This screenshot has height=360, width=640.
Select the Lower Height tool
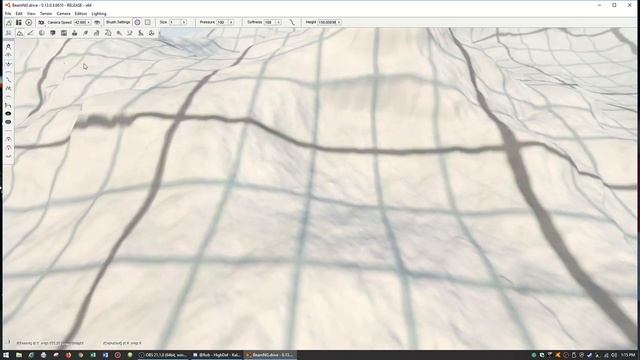(8, 64)
